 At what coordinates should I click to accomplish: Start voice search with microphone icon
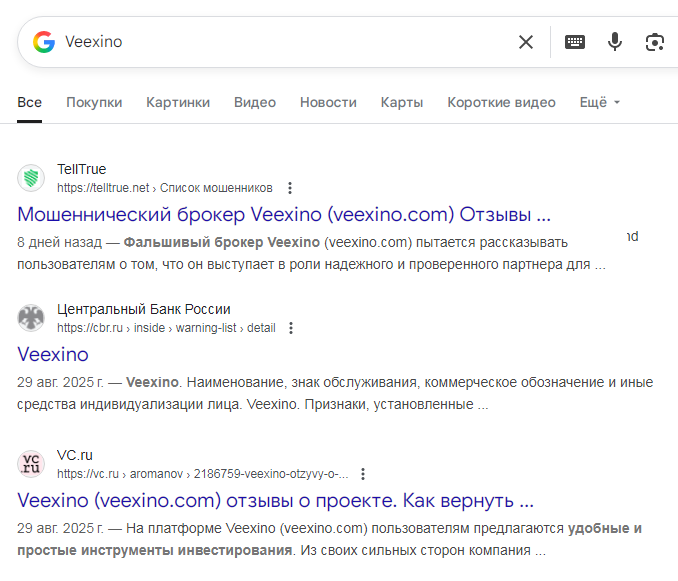pos(614,42)
